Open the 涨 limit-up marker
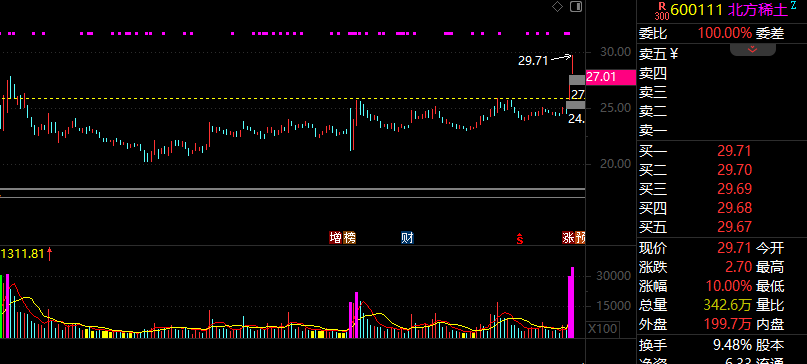Screen dimensions: 807x364 pyautogui.click(x=568, y=238)
